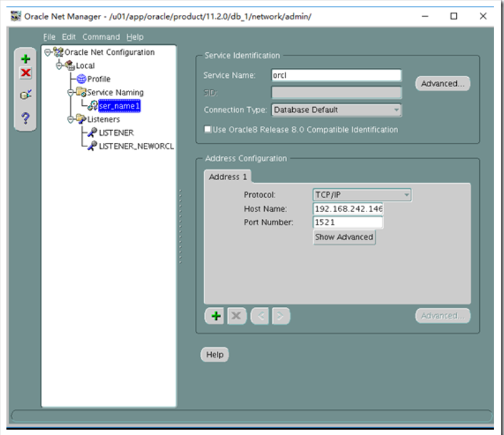This screenshot has height=435, width=504.
Task: Click the blue question mark help icon
Action: [25, 118]
